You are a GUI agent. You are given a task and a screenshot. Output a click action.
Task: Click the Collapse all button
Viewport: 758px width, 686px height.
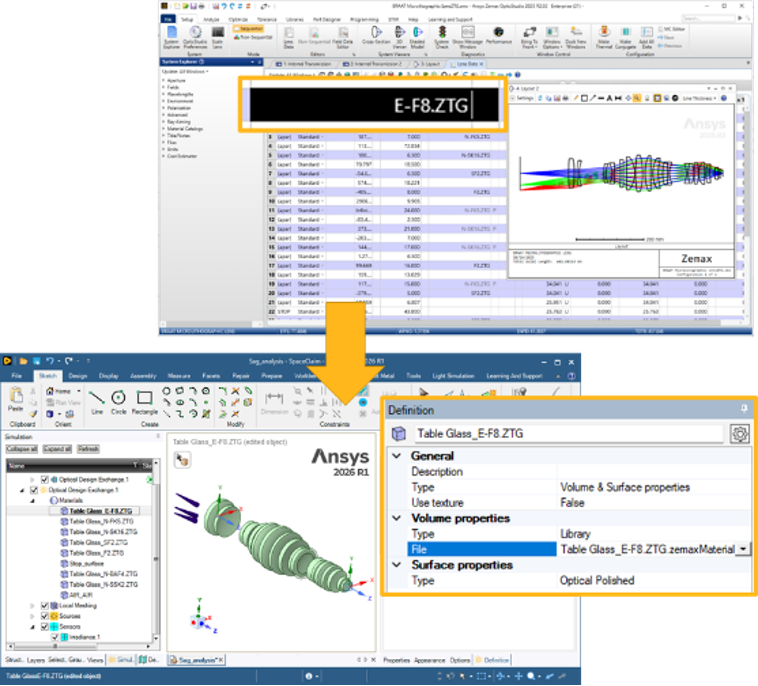tap(21, 449)
